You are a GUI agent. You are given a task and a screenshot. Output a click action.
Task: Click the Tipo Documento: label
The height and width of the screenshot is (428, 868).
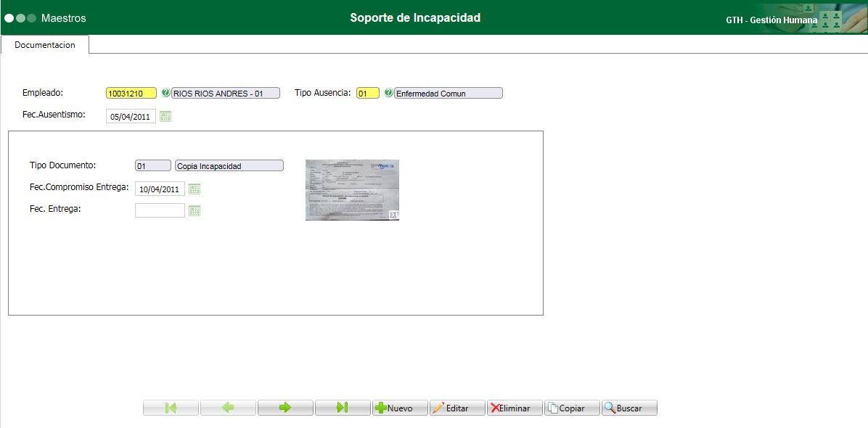tap(63, 165)
